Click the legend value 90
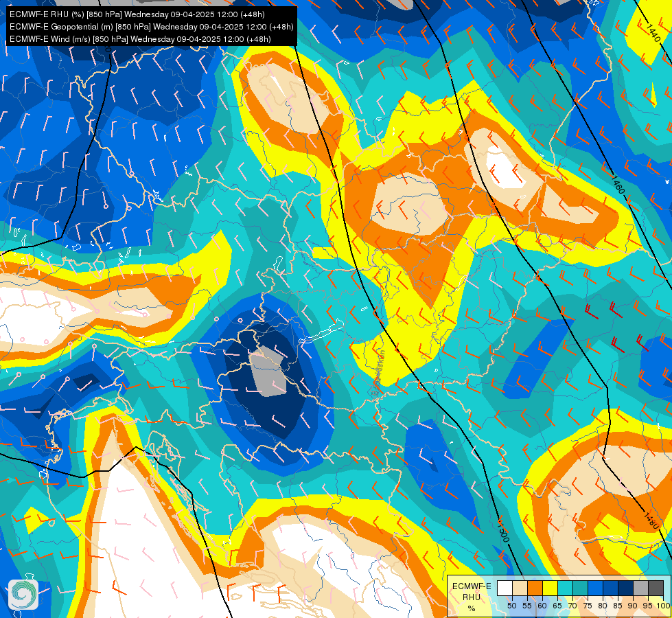Image resolution: width=672 pixels, height=618 pixels. coord(633,606)
